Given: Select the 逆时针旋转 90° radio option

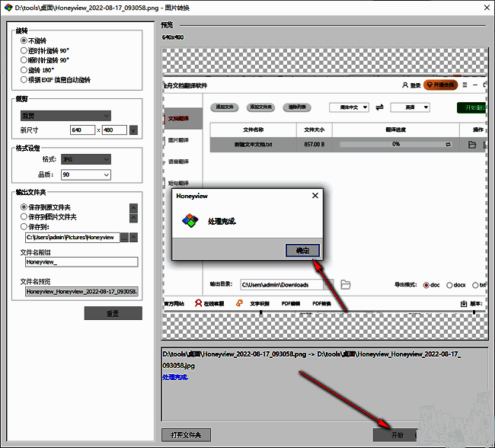Looking at the screenshot, I should click(x=24, y=50).
